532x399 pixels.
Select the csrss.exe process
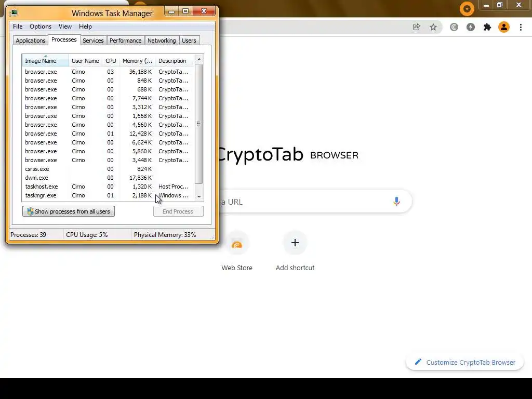108,169
